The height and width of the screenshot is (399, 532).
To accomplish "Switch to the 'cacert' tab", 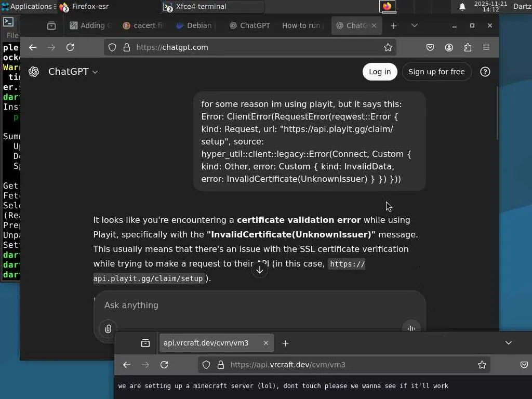I will coord(143,25).
